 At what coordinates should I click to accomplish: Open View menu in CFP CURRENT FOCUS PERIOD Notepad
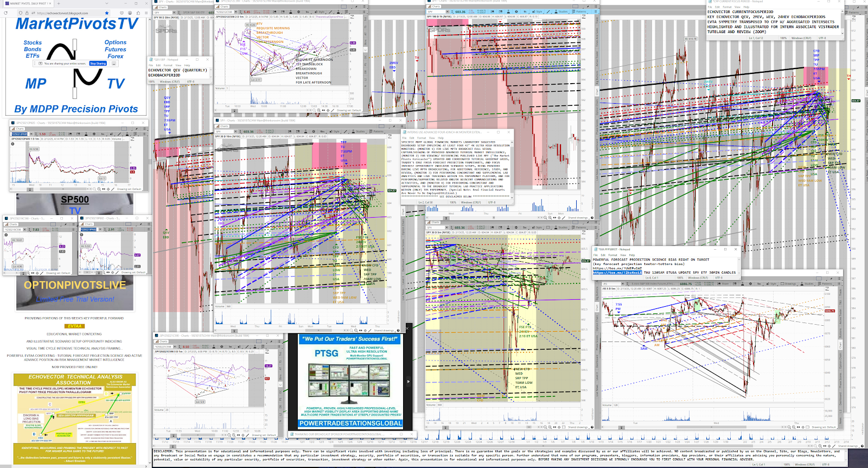pos(737,7)
